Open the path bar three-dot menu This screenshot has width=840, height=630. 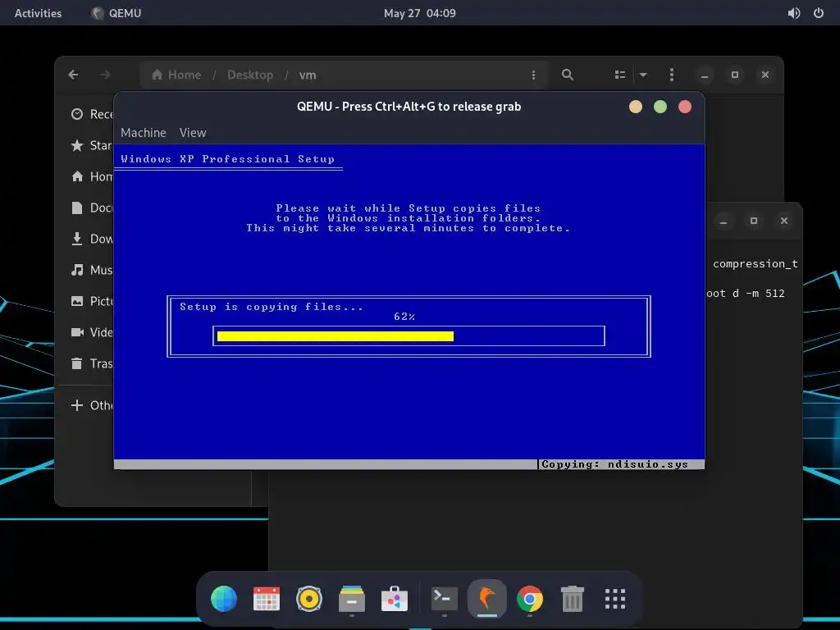pos(533,75)
